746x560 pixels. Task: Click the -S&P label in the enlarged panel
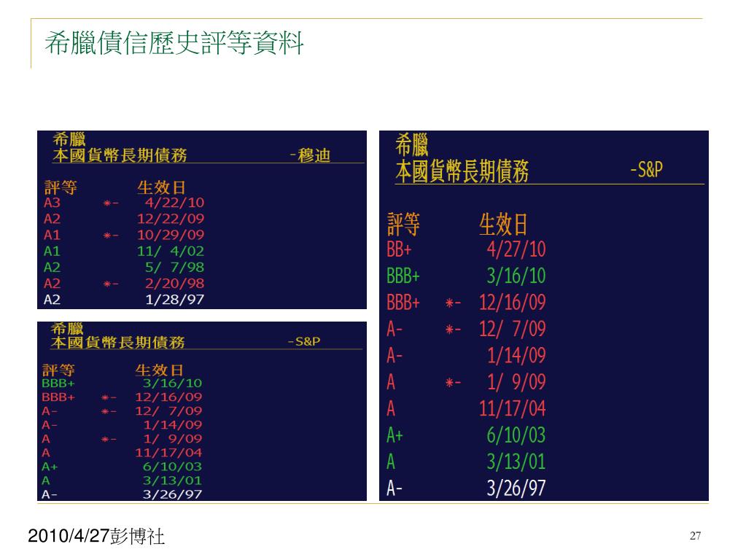(x=647, y=169)
